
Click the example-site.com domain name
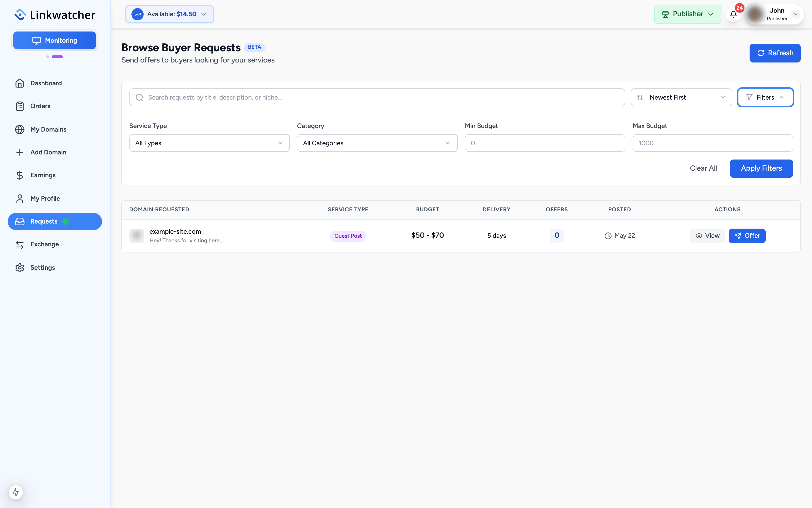tap(175, 231)
